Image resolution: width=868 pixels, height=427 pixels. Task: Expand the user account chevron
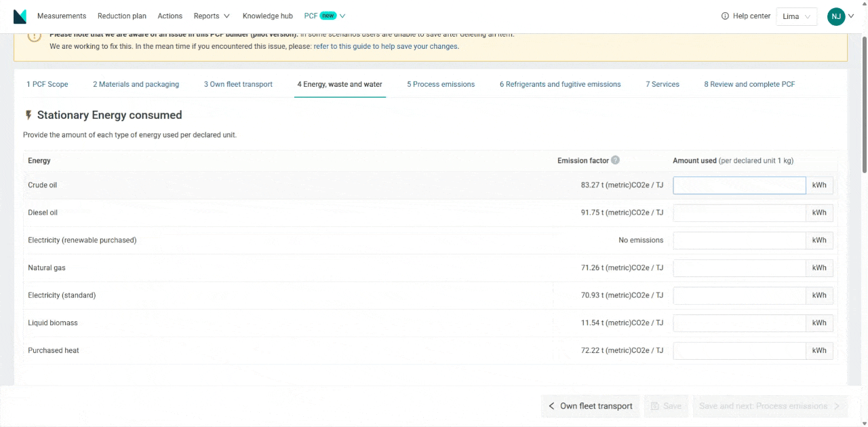coord(851,16)
